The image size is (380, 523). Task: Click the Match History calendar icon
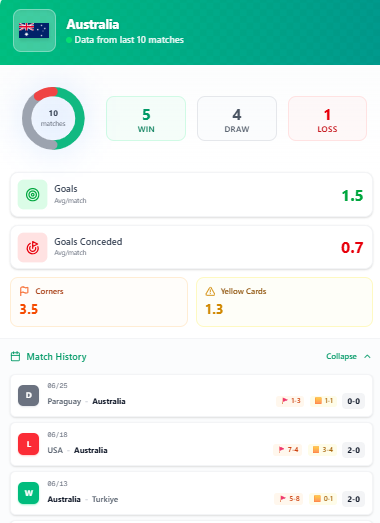[x=15, y=356]
